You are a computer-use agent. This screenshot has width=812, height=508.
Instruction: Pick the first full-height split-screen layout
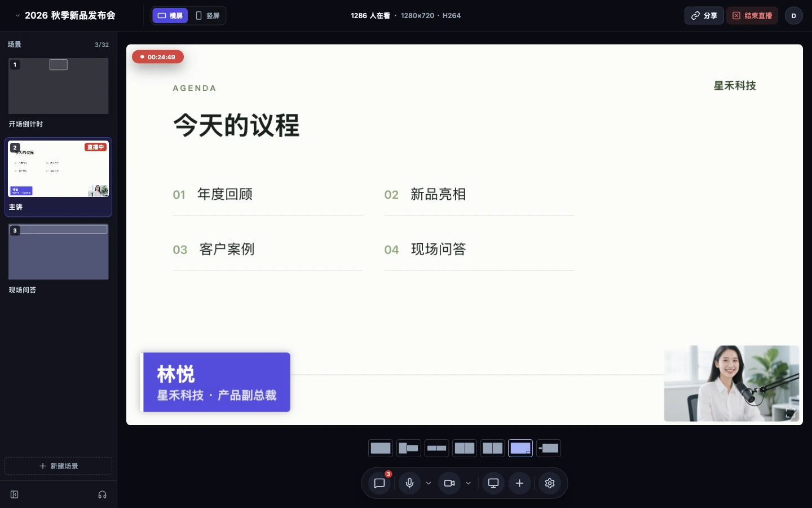click(465, 448)
